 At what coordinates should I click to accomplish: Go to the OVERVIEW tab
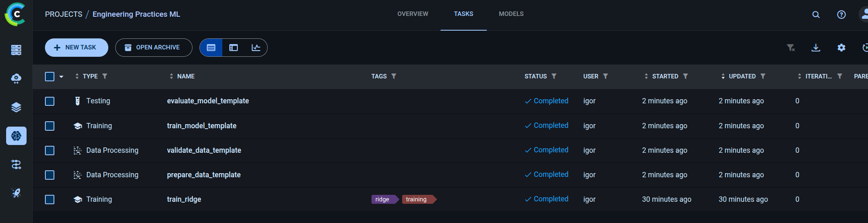click(x=413, y=14)
